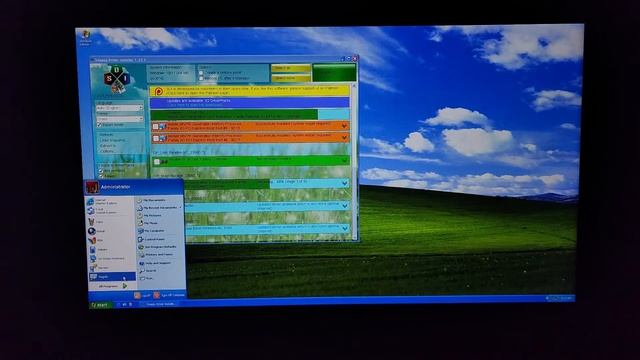The image size is (640, 360).
Task: Click the Administrator user picture in Start menu
Action: (x=92, y=187)
